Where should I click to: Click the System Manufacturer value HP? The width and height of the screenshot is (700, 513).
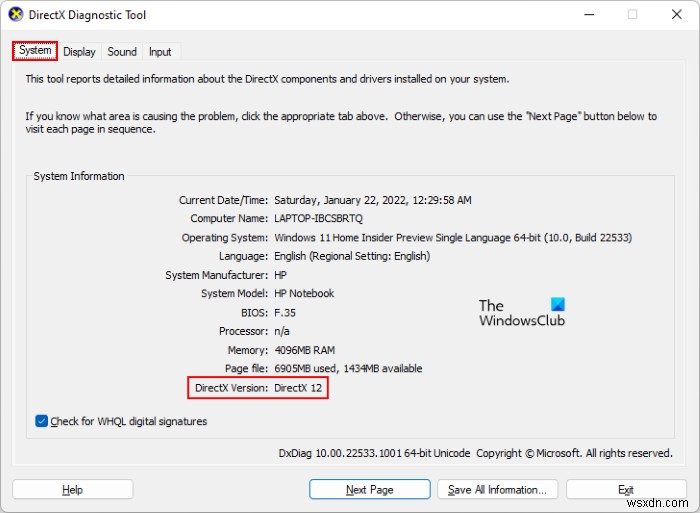[x=280, y=275]
